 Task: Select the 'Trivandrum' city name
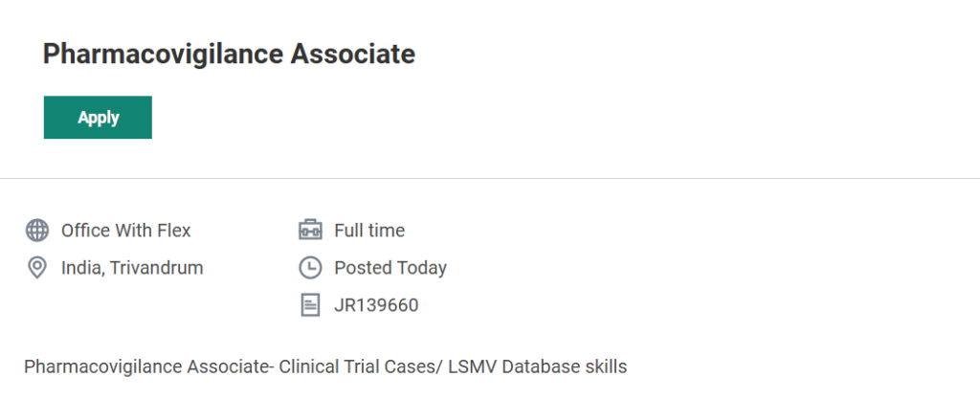click(157, 268)
